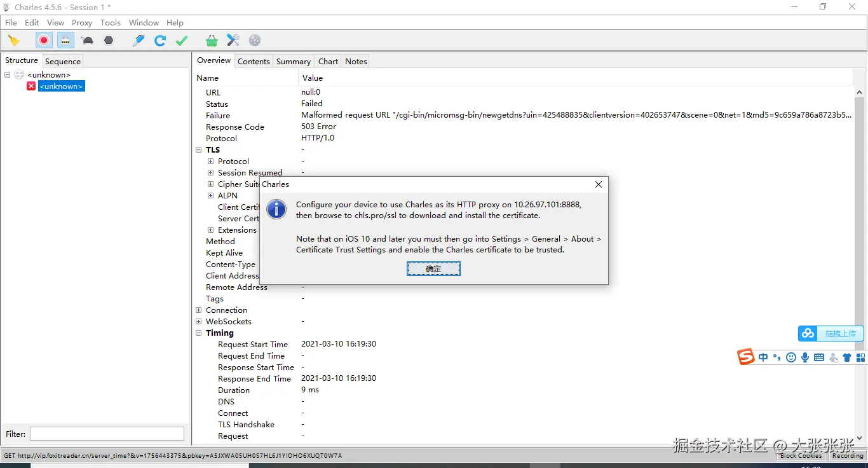Collapse the top-level <unknown> host node
This screenshot has height=468, width=868.
coord(7,75)
